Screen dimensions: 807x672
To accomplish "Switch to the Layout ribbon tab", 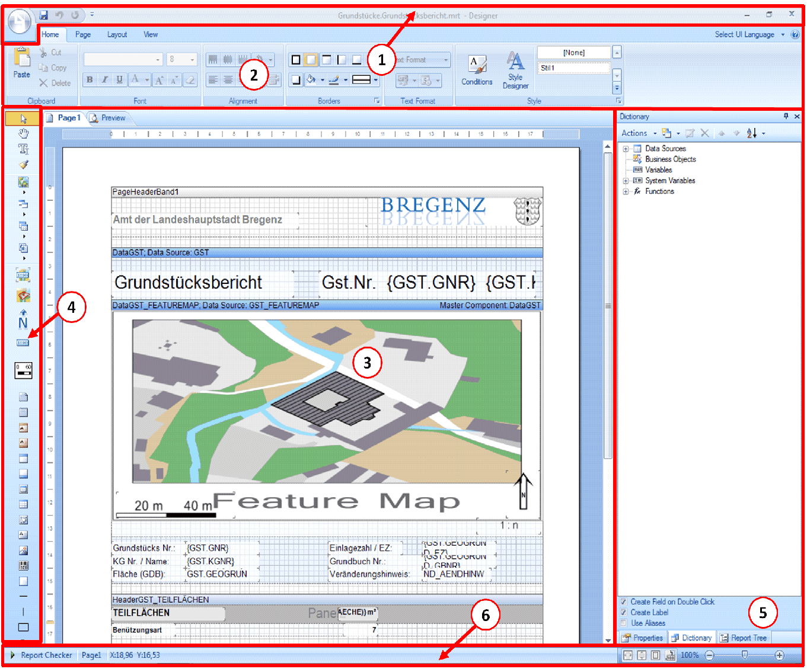I will [x=117, y=34].
